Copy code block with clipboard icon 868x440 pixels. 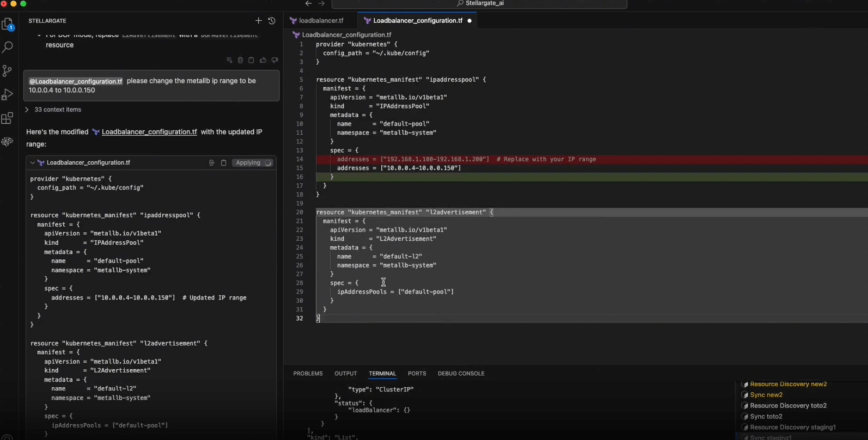223,163
